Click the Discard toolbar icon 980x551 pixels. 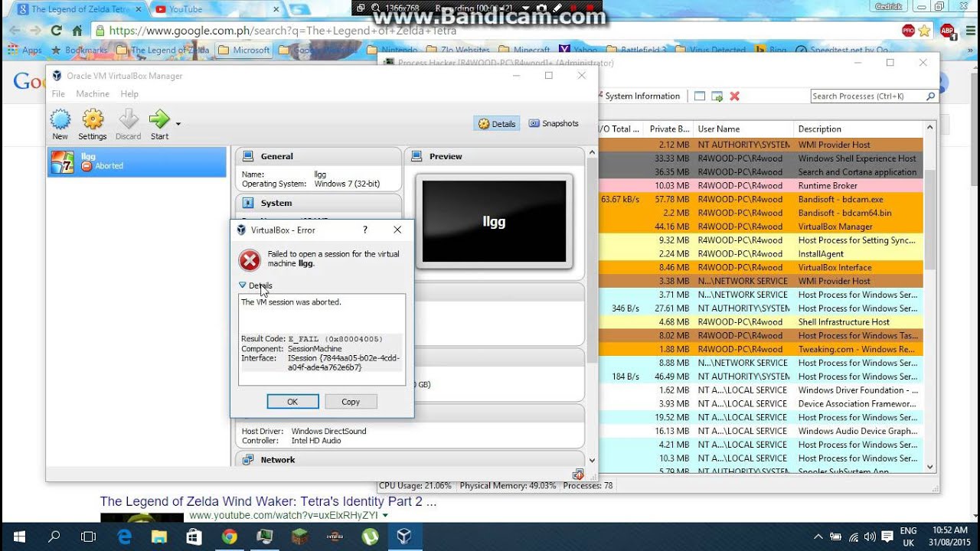[x=128, y=123]
